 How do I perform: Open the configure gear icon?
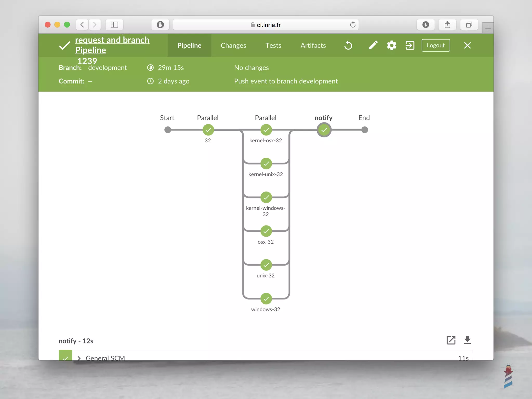[391, 45]
